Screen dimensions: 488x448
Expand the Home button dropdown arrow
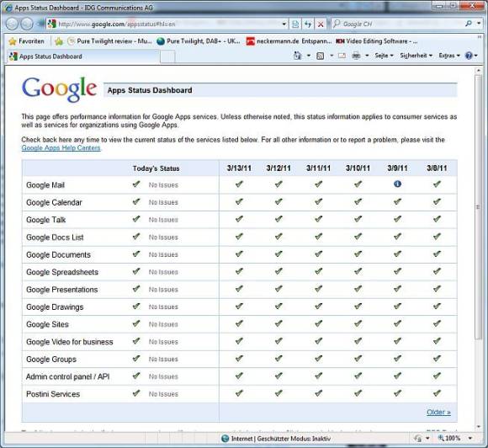(309, 56)
